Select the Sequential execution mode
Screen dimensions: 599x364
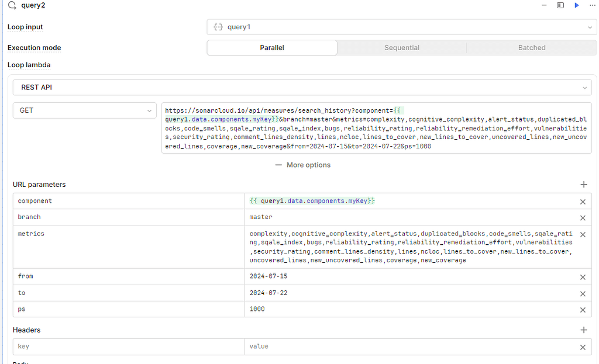402,47
